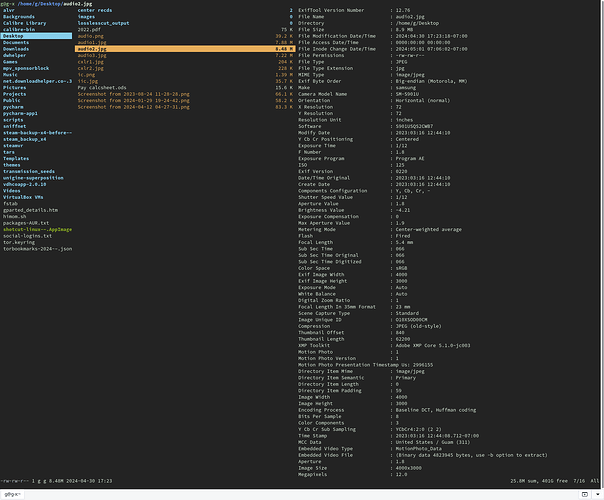Select the Pay calcsheet.ods file
604x500 pixels.
pos(102,87)
